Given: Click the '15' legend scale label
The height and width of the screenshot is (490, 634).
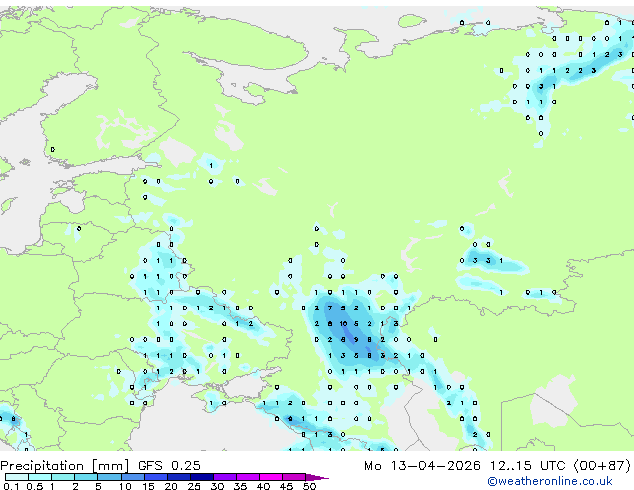Looking at the screenshot, I should pyautogui.click(x=148, y=486).
